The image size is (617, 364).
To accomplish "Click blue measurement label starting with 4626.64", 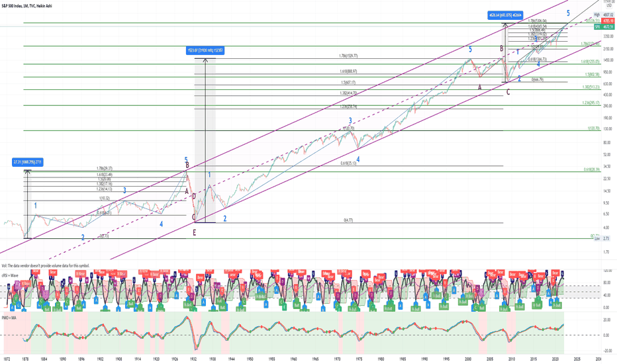I will pyautogui.click(x=505, y=15).
